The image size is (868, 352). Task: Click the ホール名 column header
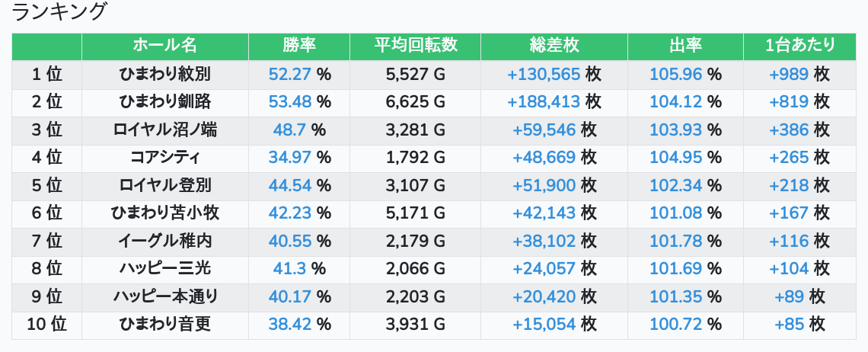coord(164,46)
